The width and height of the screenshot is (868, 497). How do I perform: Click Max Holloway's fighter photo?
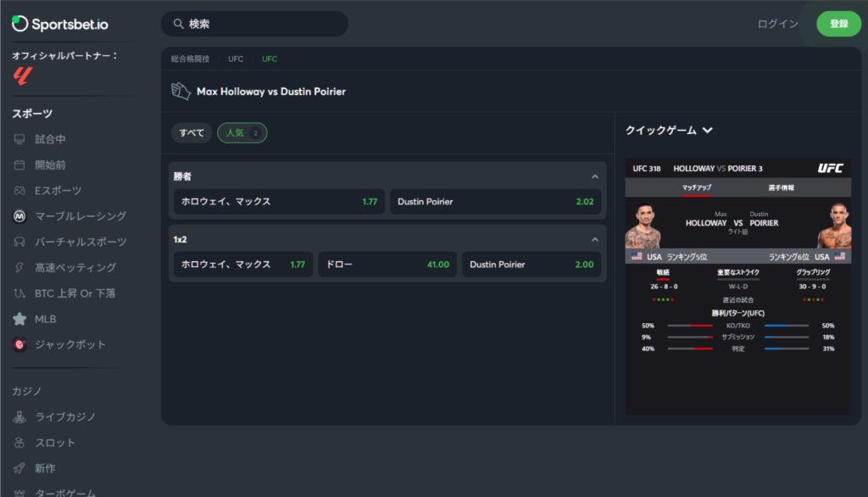(x=643, y=226)
